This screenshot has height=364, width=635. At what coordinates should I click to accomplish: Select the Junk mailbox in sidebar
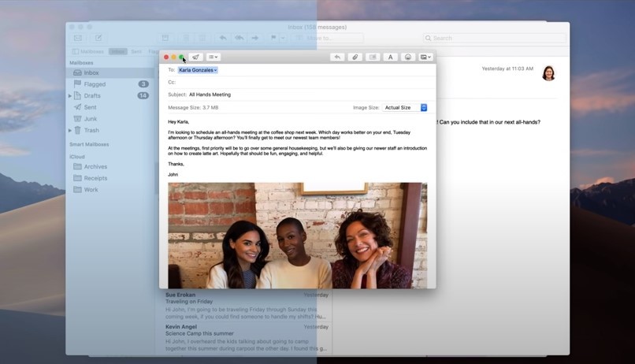[110, 119]
